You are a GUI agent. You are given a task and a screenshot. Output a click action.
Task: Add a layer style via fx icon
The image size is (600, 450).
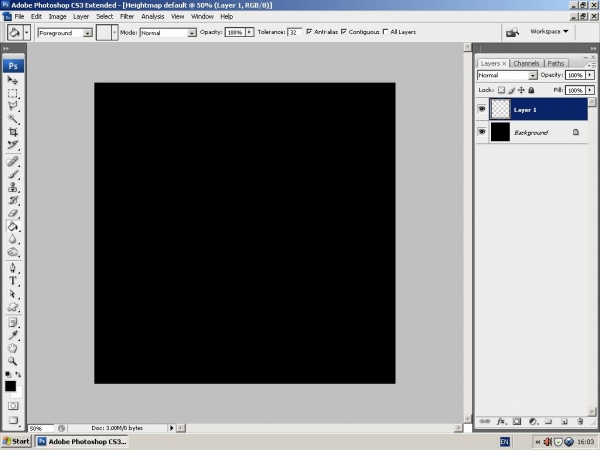click(x=501, y=421)
